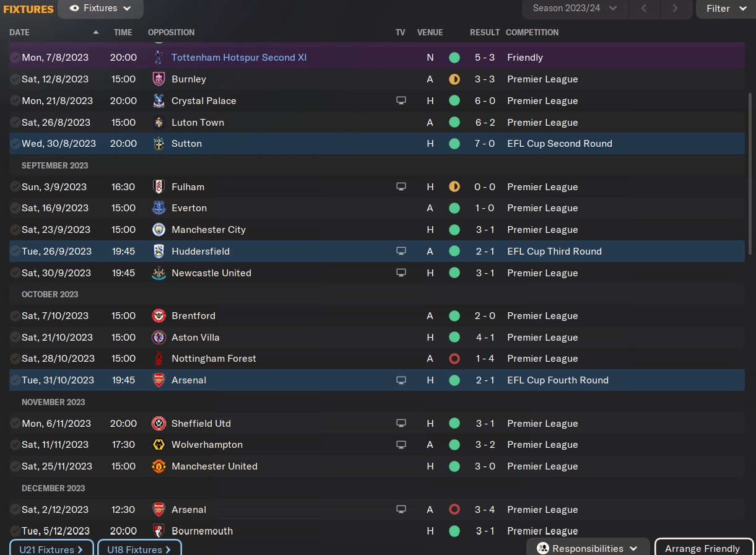Toggle the check circle for Everton fixture
Image resolution: width=756 pixels, height=555 pixels.
(15, 208)
